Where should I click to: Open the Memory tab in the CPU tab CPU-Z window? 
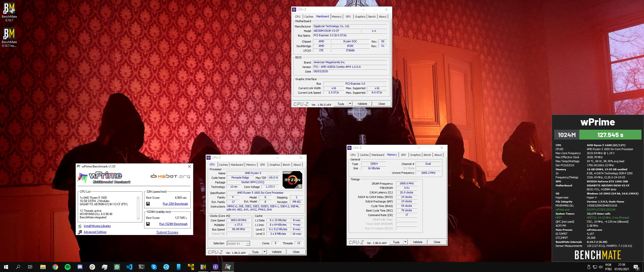[251, 165]
